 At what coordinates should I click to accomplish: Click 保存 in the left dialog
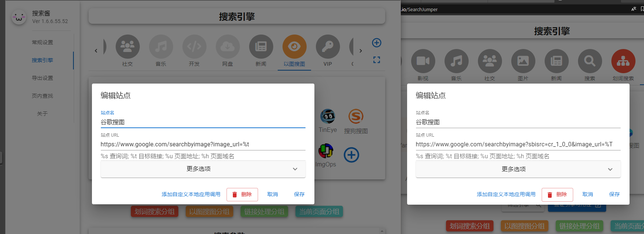click(x=299, y=194)
